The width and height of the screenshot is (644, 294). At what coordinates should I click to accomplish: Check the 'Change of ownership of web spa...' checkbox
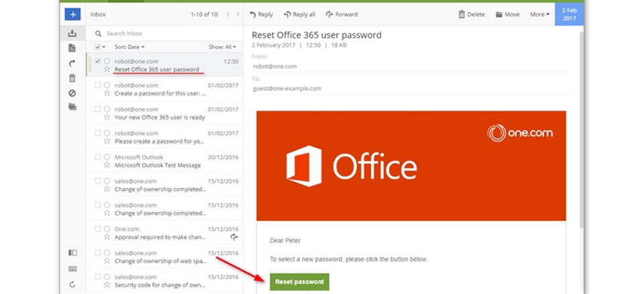point(98,253)
